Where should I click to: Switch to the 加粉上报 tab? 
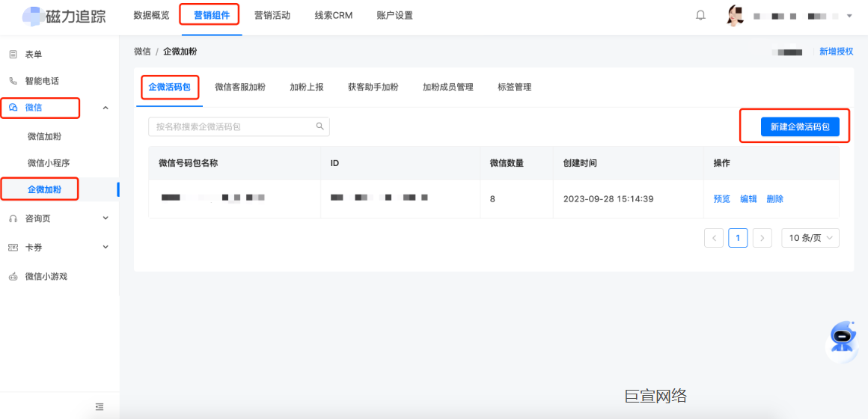307,88
